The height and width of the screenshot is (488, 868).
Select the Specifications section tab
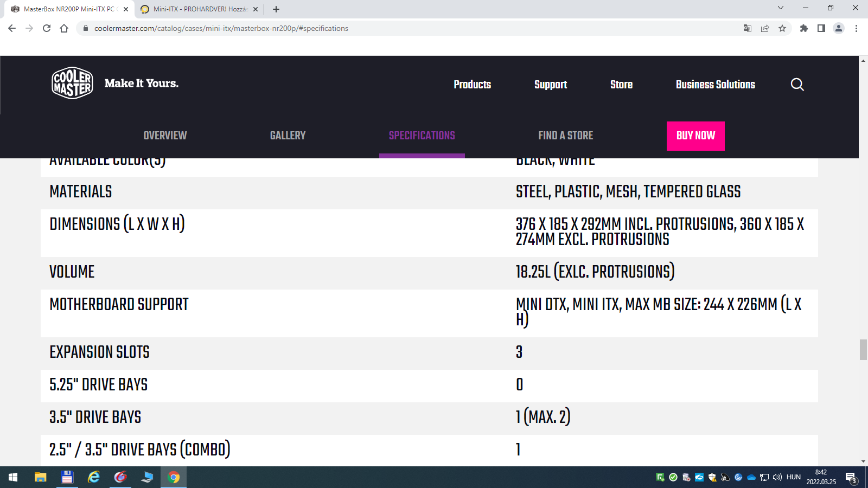(x=422, y=136)
